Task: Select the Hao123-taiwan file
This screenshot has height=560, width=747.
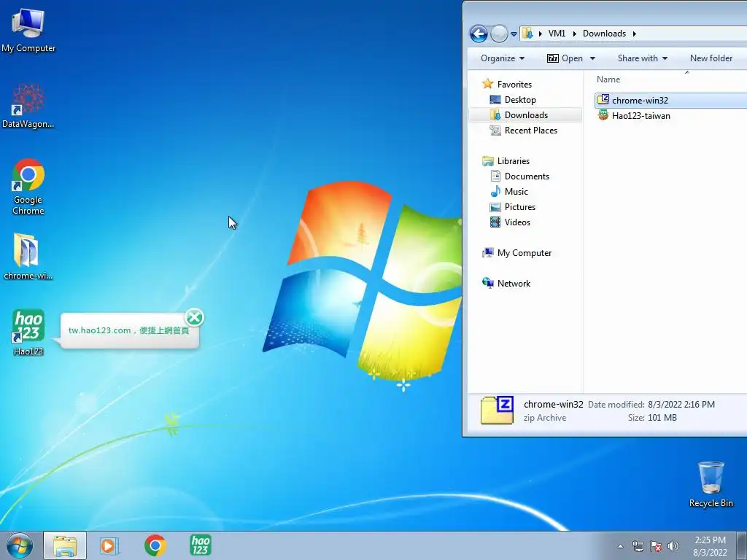Action: [x=640, y=116]
